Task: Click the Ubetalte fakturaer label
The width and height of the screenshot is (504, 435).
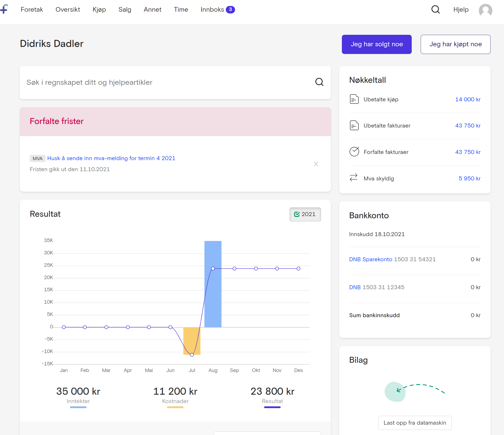Action: pos(387,126)
